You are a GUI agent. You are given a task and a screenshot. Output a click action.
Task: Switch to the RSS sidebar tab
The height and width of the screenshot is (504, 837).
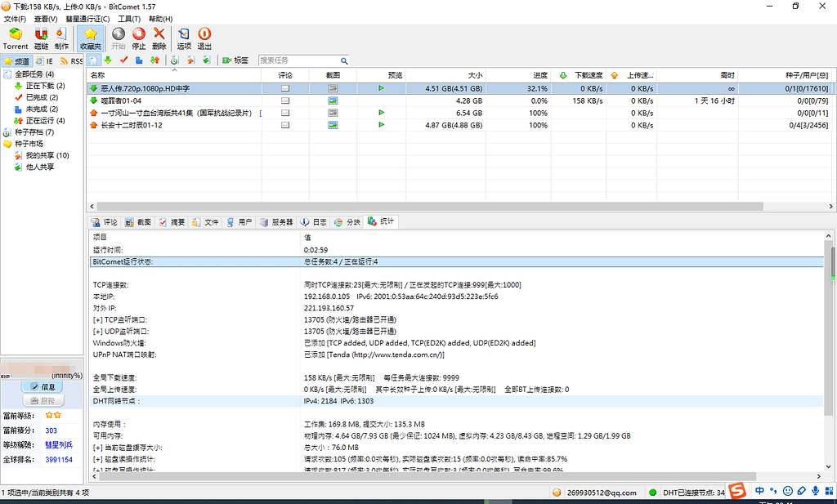[x=71, y=61]
